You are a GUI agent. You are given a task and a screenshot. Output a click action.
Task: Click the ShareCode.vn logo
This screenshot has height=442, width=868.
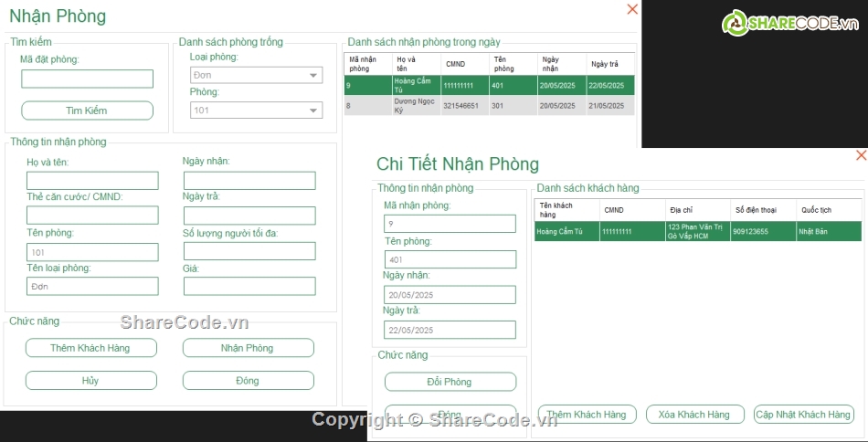790,23
